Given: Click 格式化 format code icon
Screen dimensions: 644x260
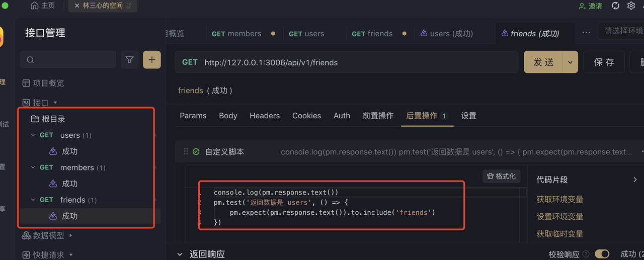Looking at the screenshot, I should [490, 177].
